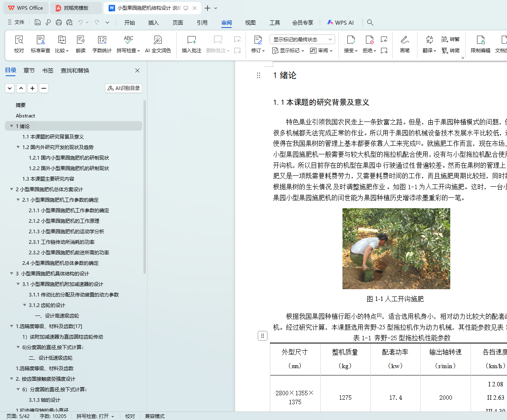507x420 pixels.
Task: Open the 插入 ribbon tab
Action: pos(154,23)
